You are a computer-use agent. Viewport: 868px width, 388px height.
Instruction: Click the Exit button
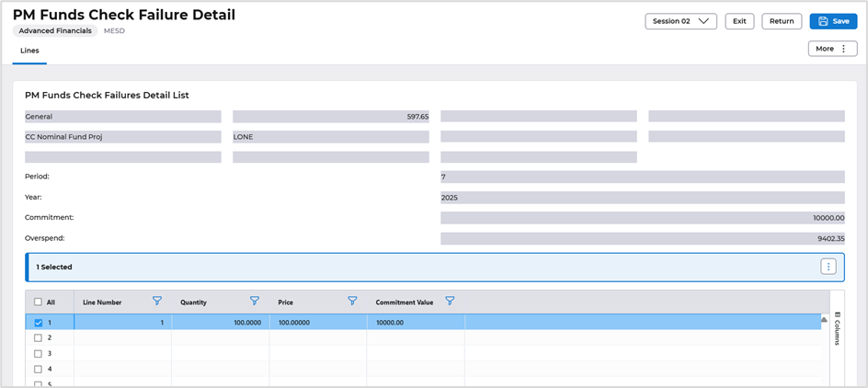[x=739, y=21]
